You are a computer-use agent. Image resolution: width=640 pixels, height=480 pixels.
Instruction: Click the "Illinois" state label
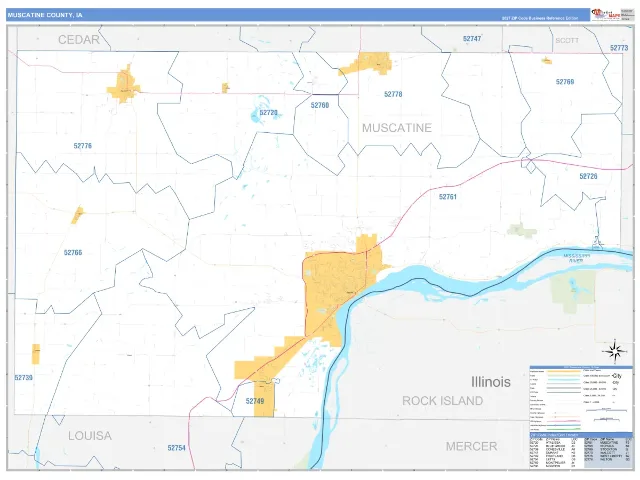click(491, 382)
